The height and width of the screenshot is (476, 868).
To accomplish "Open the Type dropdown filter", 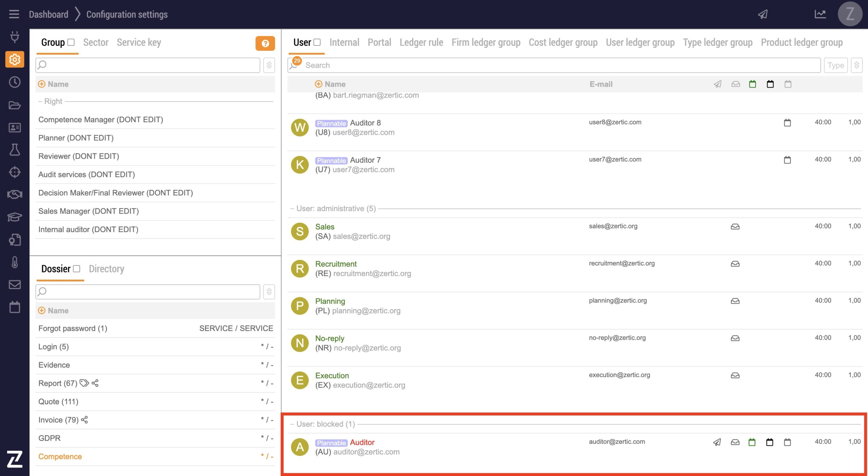I will (x=835, y=65).
